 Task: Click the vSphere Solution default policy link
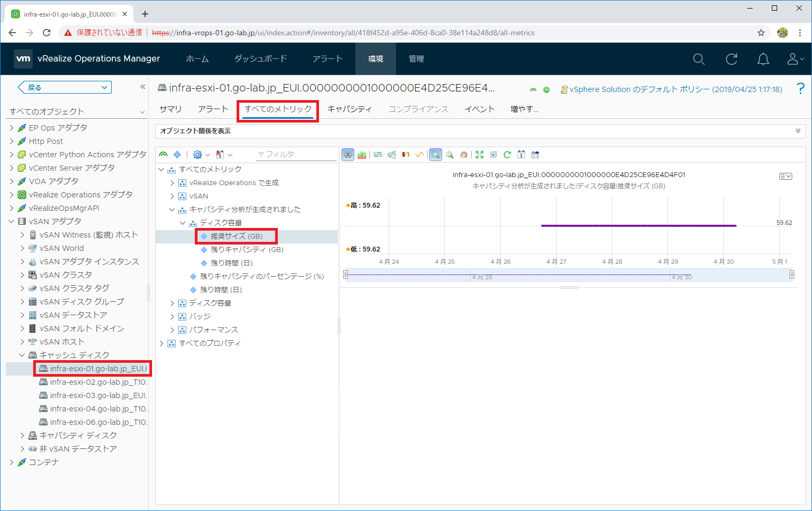(676, 89)
